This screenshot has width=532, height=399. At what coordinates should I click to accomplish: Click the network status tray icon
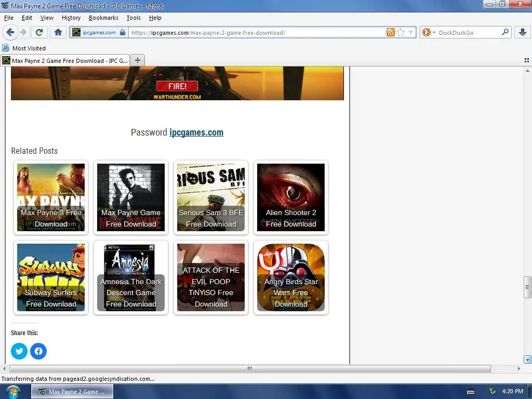(493, 392)
